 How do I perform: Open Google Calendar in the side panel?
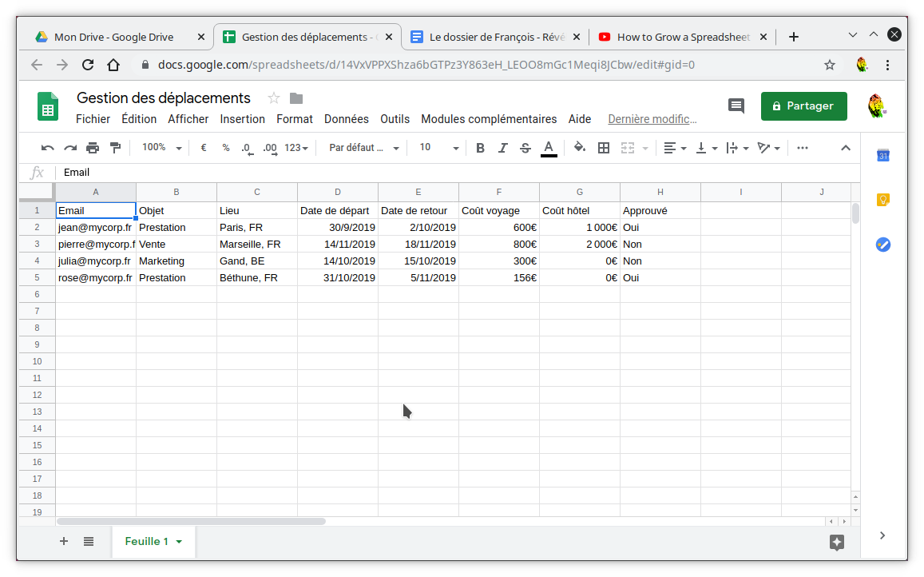click(882, 156)
